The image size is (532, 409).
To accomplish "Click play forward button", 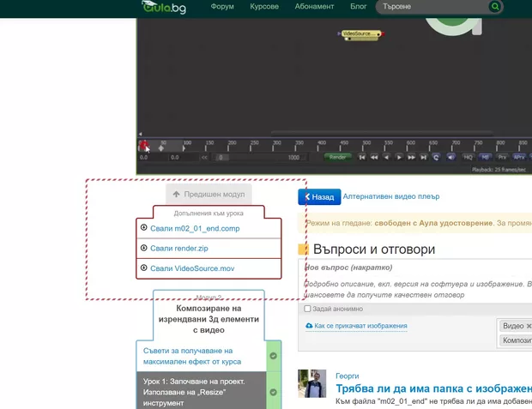I will click(x=399, y=158).
